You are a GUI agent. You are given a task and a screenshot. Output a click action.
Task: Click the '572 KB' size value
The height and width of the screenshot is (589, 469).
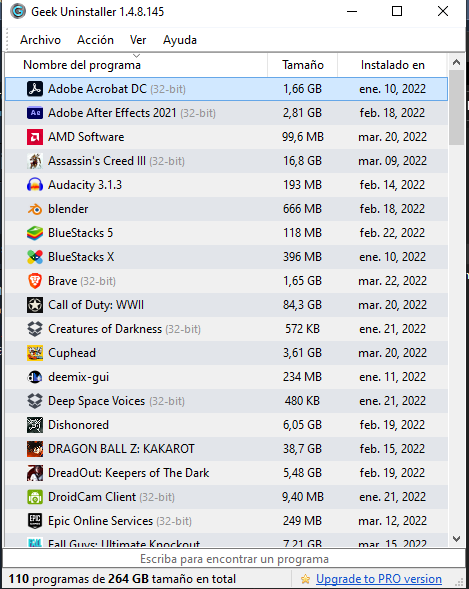tap(302, 329)
